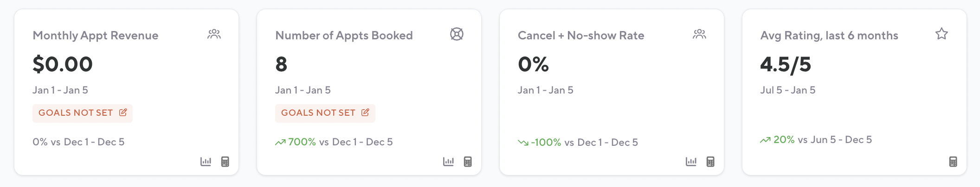Click people icon on Cancel + No-show Rate card
Screen dimensions: 980x187
pyautogui.click(x=699, y=34)
